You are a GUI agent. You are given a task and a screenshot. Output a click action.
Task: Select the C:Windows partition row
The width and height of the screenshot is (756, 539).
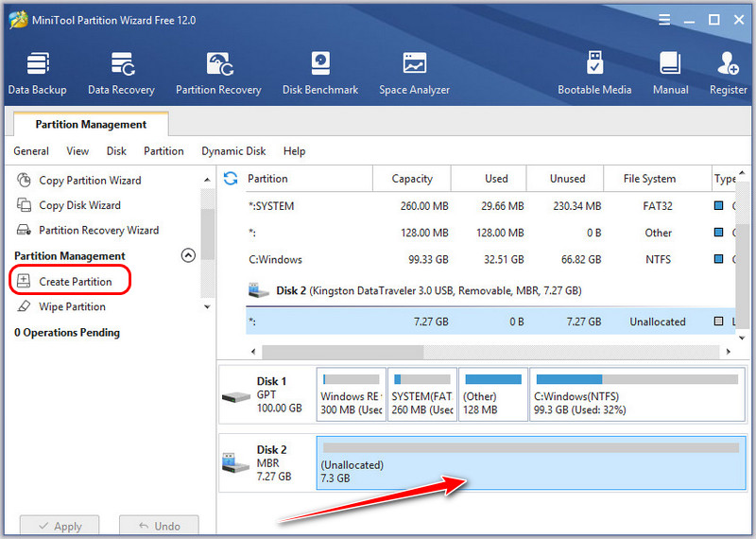click(x=490, y=260)
